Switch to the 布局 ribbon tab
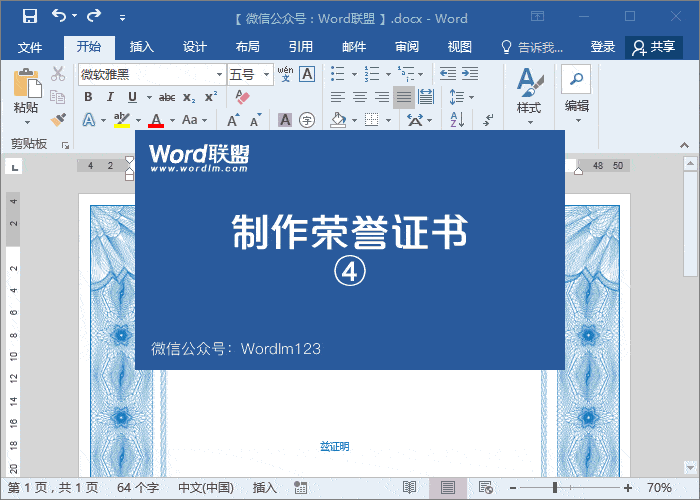700x500 pixels. click(x=248, y=47)
